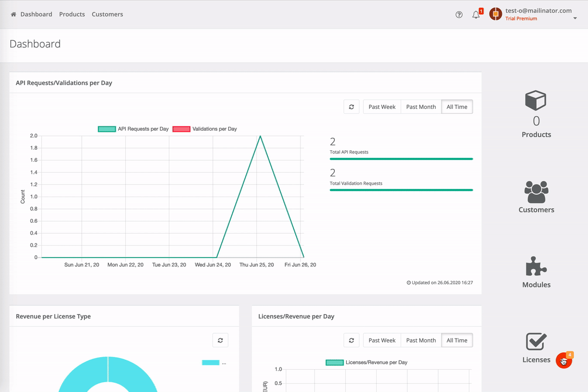
Task: Click the Products label in the sidebar
Action: 536,134
